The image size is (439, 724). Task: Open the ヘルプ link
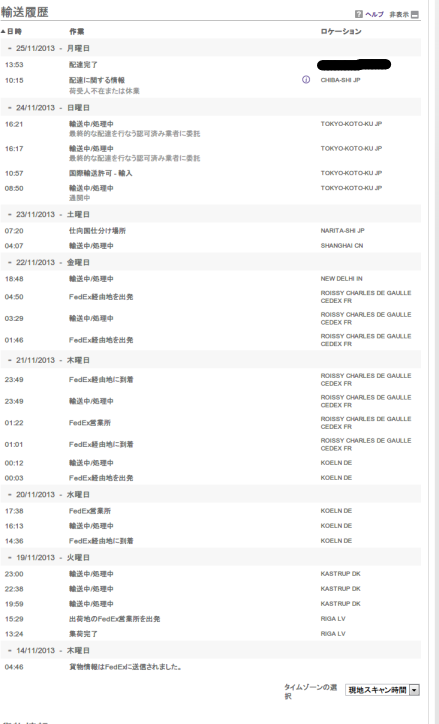click(x=374, y=14)
